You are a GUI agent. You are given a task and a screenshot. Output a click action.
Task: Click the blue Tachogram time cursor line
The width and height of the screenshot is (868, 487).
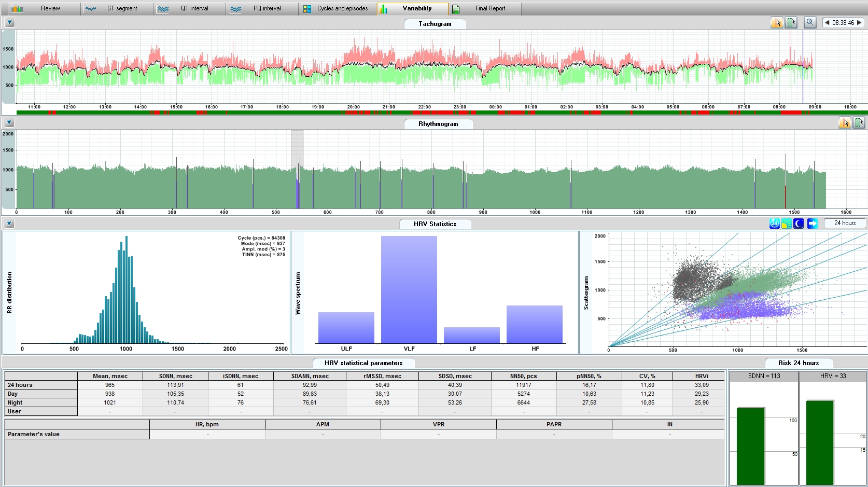pyautogui.click(x=803, y=67)
